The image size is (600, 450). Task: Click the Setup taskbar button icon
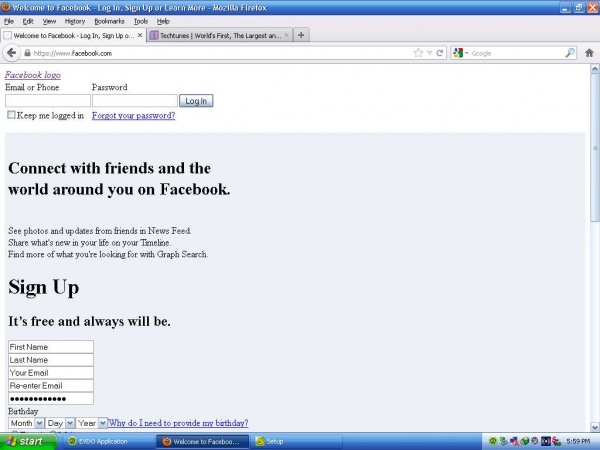pos(260,441)
